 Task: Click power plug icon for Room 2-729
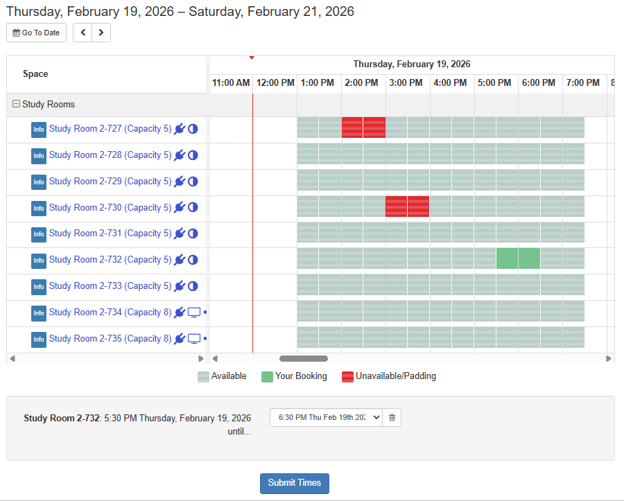coord(180,181)
